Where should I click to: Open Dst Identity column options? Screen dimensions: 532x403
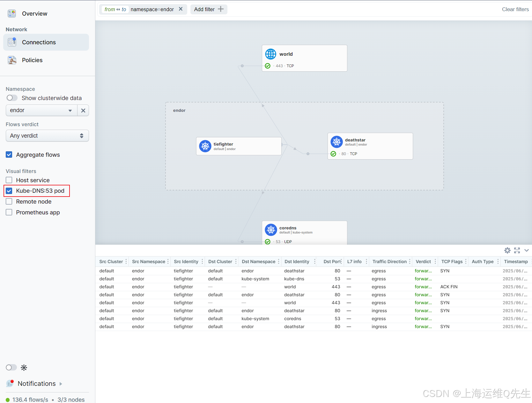click(x=314, y=262)
